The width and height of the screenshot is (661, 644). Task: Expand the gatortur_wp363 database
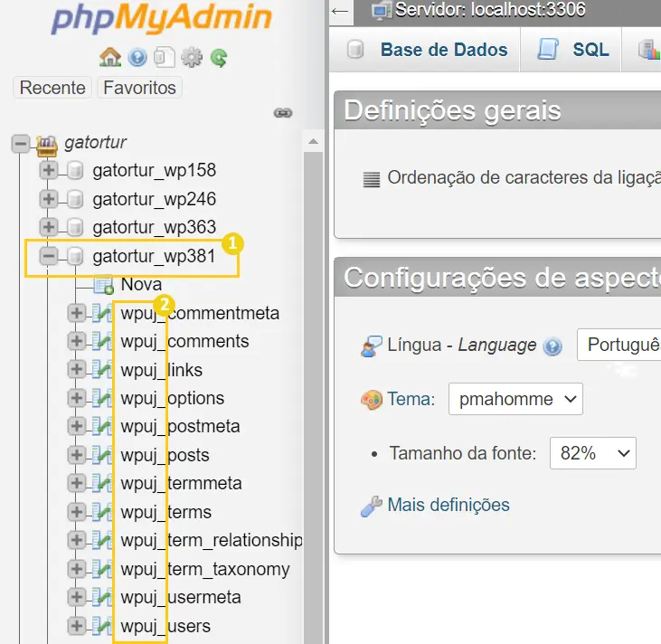pyautogui.click(x=49, y=227)
